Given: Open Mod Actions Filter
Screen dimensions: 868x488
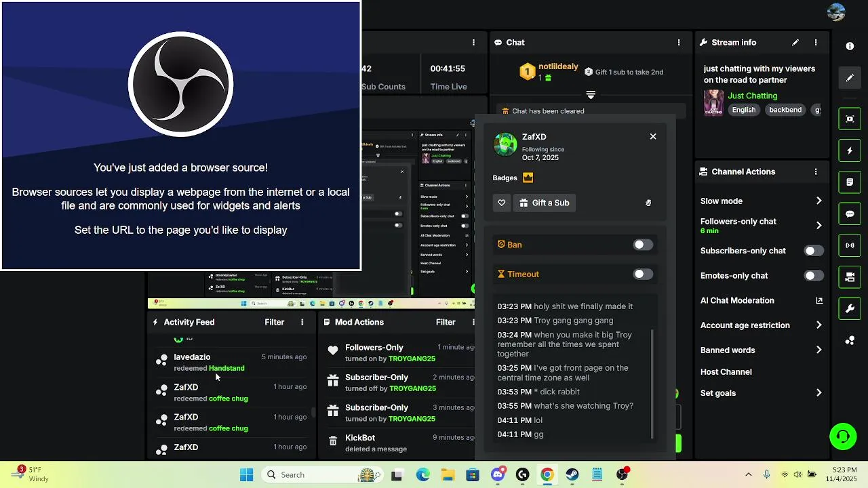Looking at the screenshot, I should (x=446, y=322).
